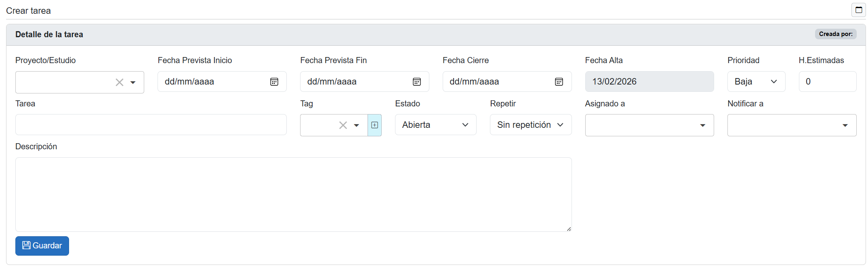The width and height of the screenshot is (868, 269).
Task: Click the H.Estimadas number field
Action: click(827, 82)
